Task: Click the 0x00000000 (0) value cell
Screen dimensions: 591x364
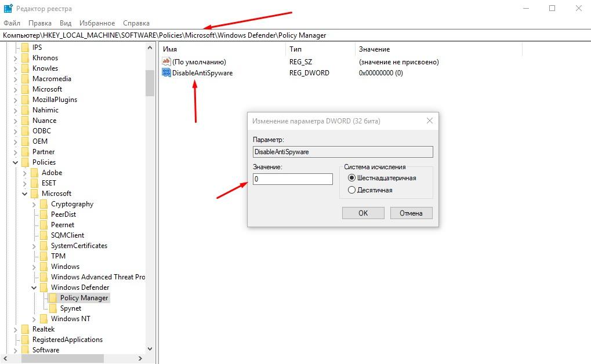Action: pos(380,72)
